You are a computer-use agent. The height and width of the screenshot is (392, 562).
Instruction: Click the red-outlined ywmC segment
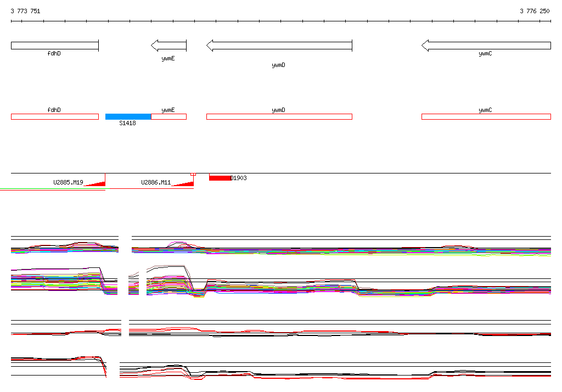486,116
